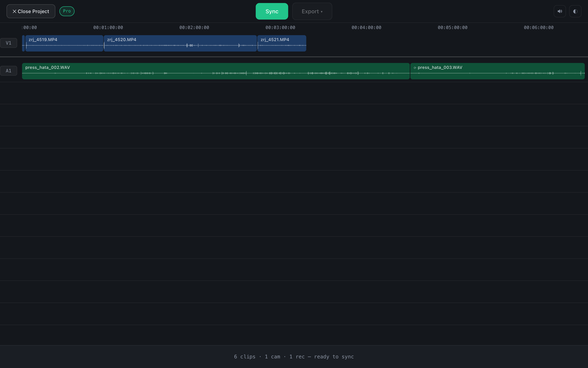Select the V1 track label

(9, 43)
